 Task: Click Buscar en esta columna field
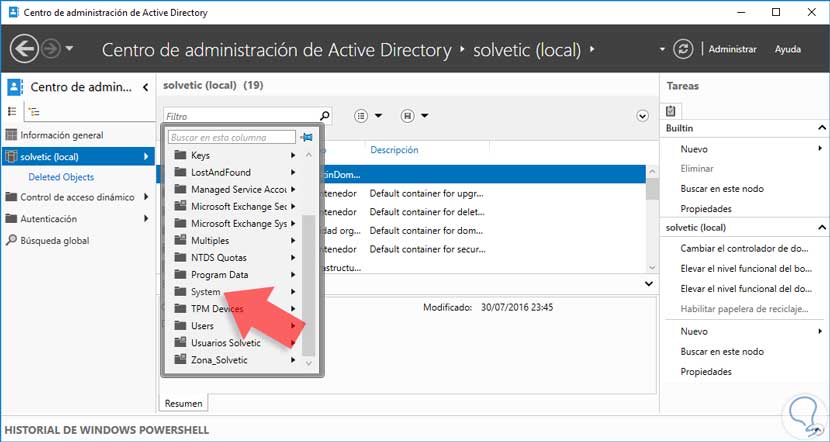[232, 137]
